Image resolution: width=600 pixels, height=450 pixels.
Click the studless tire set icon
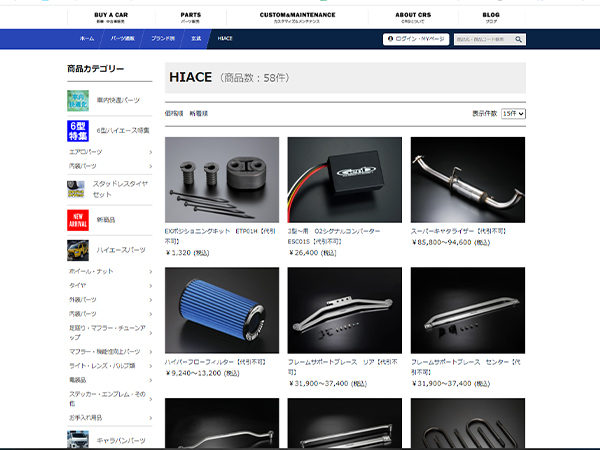[76, 189]
